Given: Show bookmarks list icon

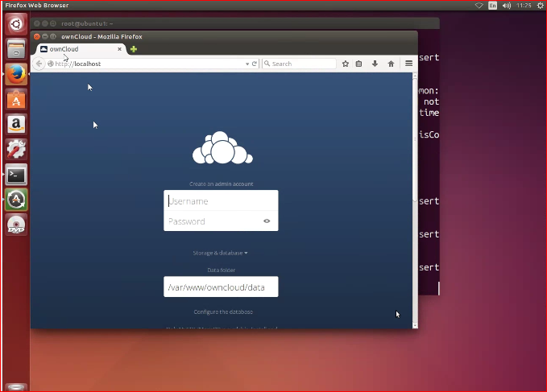Looking at the screenshot, I should tap(358, 64).
